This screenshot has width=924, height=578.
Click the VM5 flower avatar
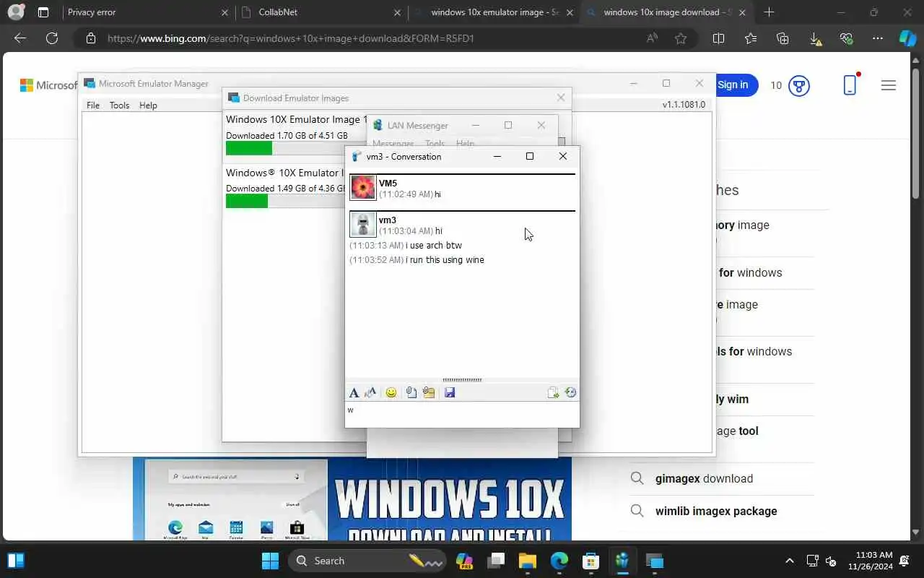coord(363,188)
